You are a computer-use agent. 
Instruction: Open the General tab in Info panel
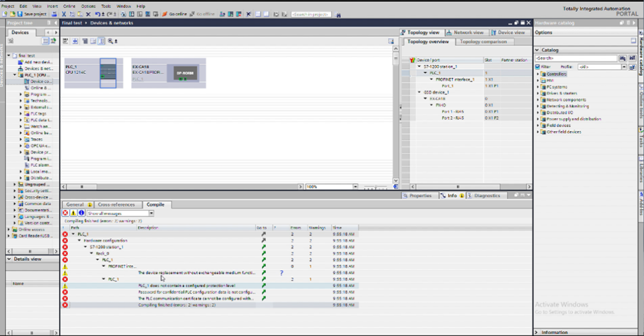(x=77, y=204)
